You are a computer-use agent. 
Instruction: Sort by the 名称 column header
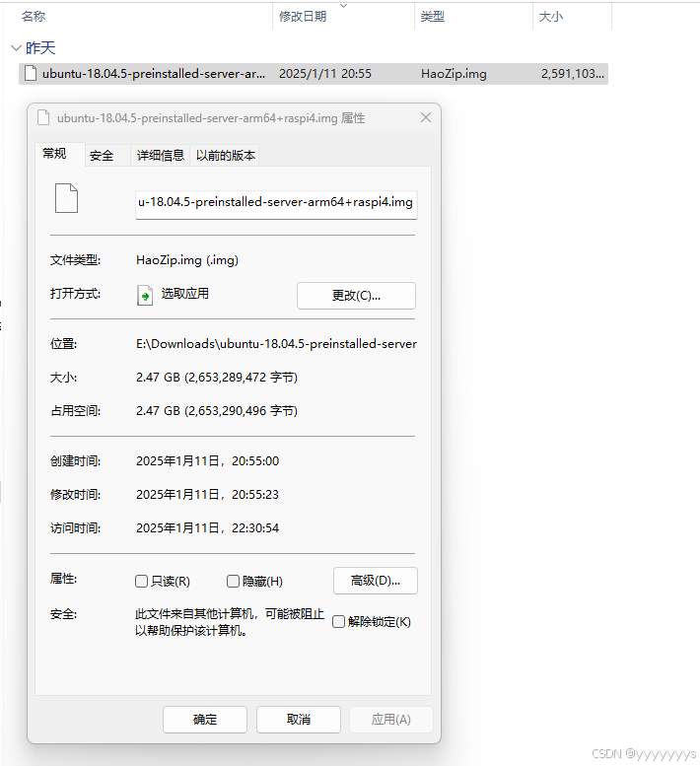(34, 17)
